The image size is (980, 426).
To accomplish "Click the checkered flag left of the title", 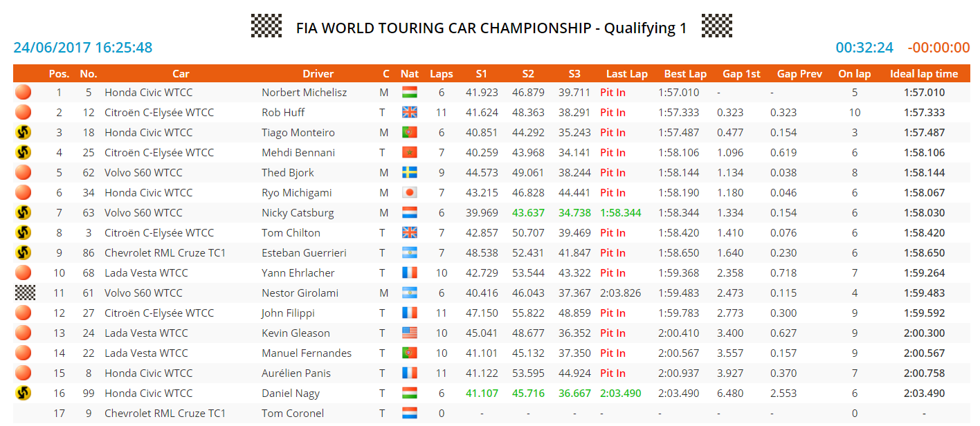I will [x=266, y=26].
